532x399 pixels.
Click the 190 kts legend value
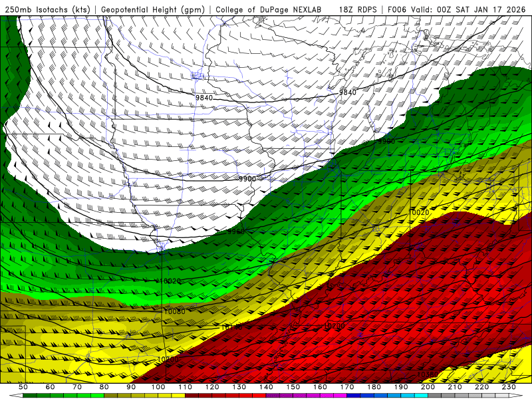[401, 387]
